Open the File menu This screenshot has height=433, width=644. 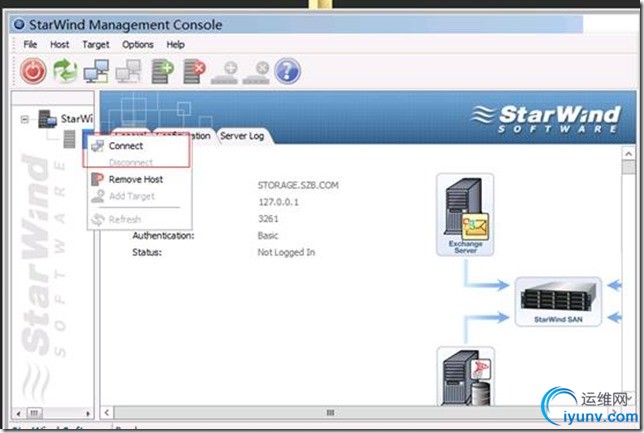30,44
